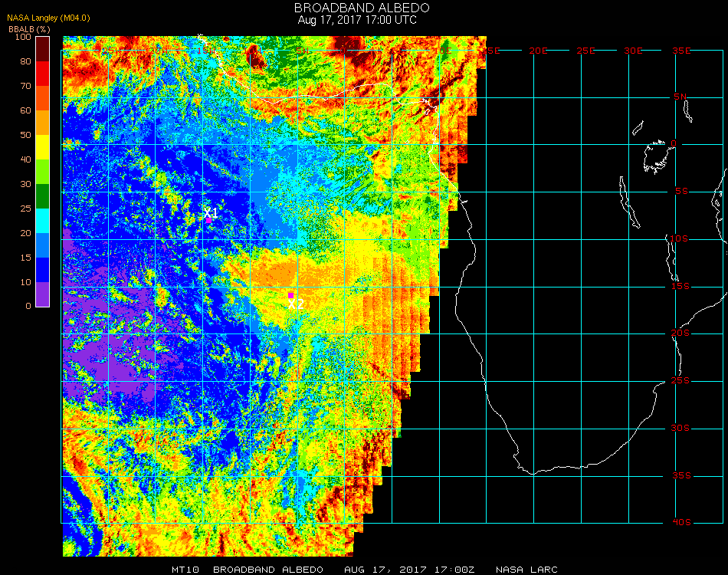728x575 pixels.
Task: Click the 20E longitude label
Action: 538,51
